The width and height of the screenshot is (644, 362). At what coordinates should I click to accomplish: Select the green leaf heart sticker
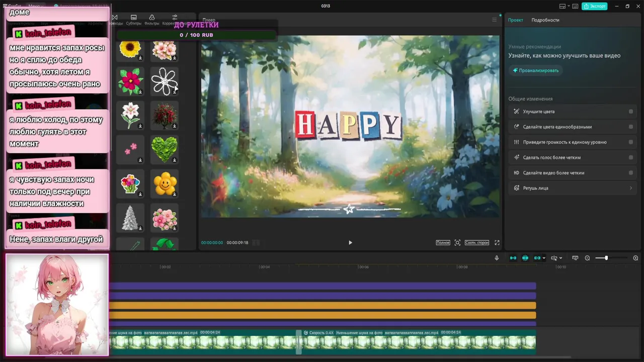165,149
